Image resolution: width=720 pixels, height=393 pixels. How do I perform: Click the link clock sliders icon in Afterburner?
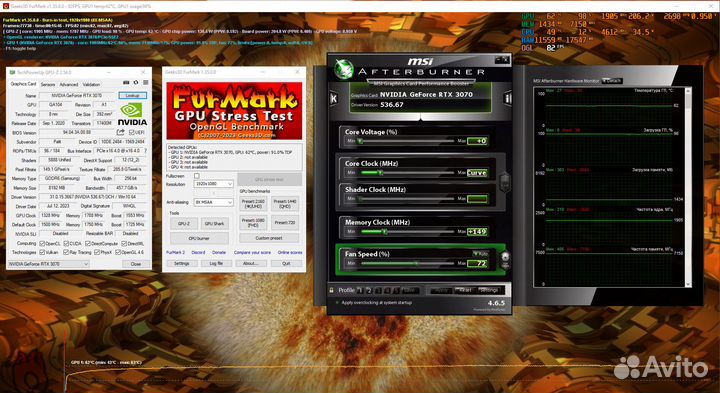(505, 181)
